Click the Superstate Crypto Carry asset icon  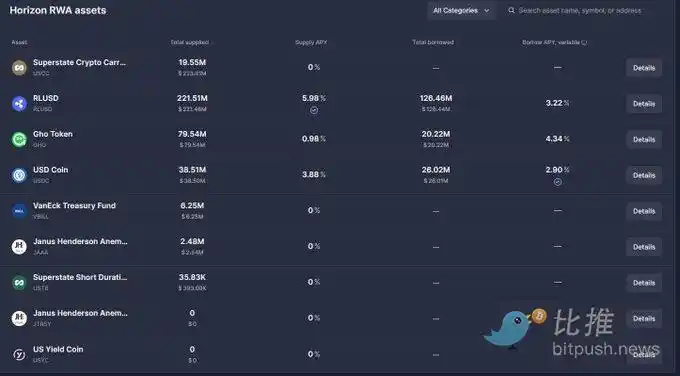pyautogui.click(x=19, y=68)
